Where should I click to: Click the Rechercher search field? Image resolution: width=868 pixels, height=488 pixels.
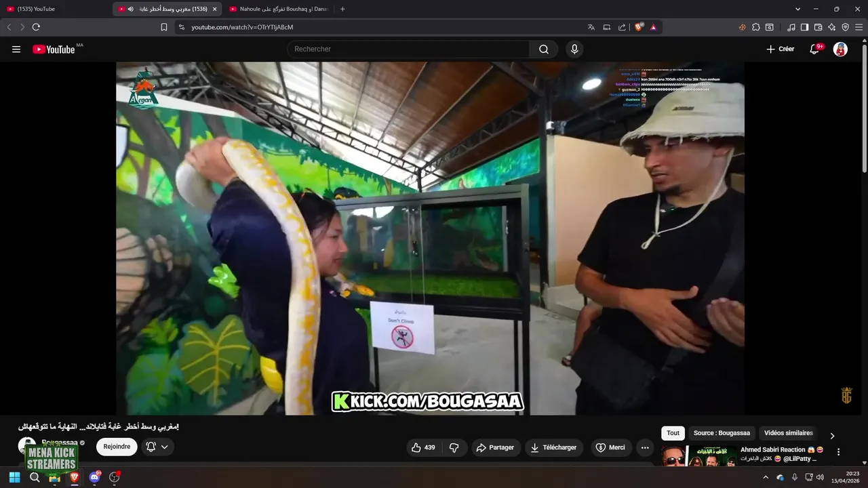point(408,49)
